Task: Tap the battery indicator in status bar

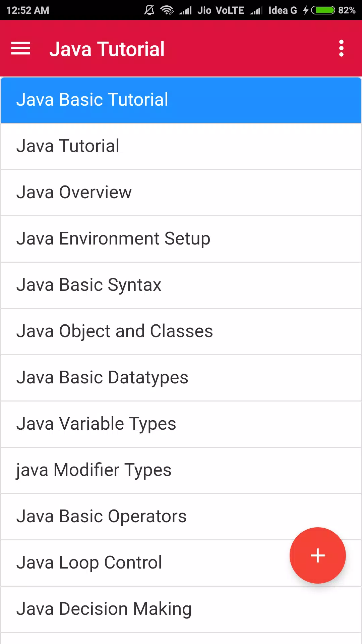Action: point(323,10)
